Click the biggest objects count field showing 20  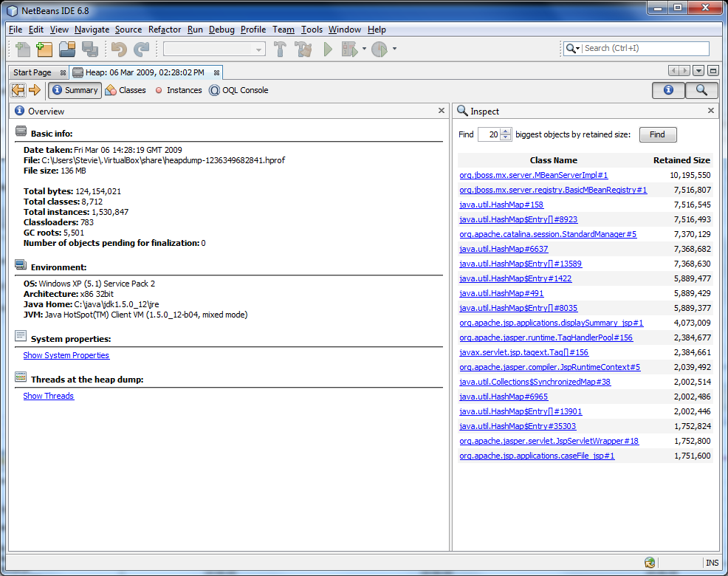click(x=490, y=134)
